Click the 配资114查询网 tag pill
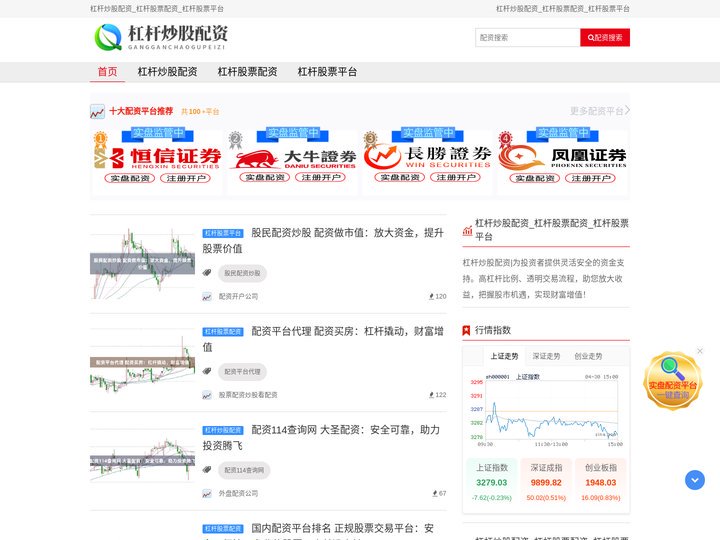Screen dimensions: 720x540 (x=244, y=470)
